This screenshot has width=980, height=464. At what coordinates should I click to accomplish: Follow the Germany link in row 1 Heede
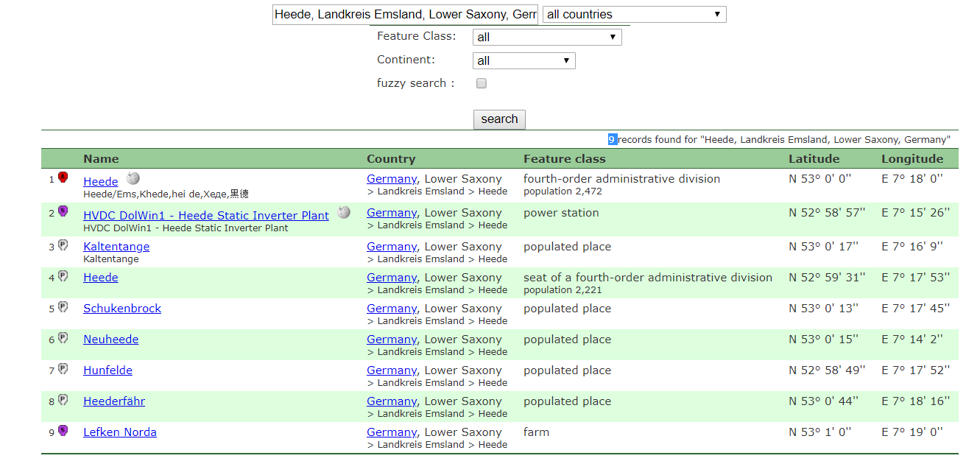tap(392, 179)
